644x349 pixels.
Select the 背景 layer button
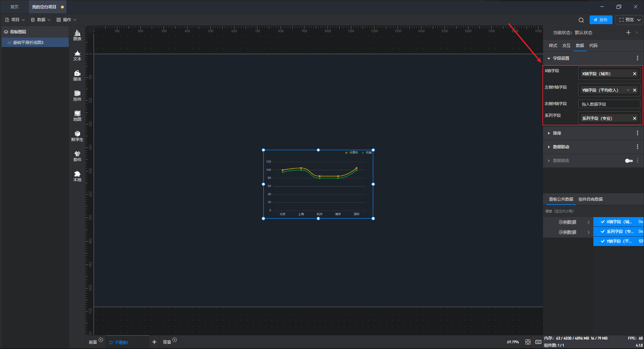point(167,342)
